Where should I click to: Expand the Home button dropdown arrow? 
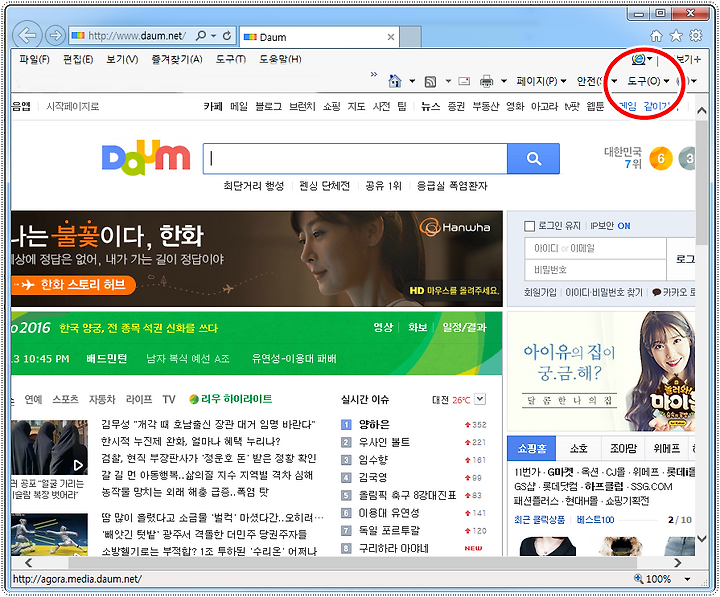pos(412,81)
